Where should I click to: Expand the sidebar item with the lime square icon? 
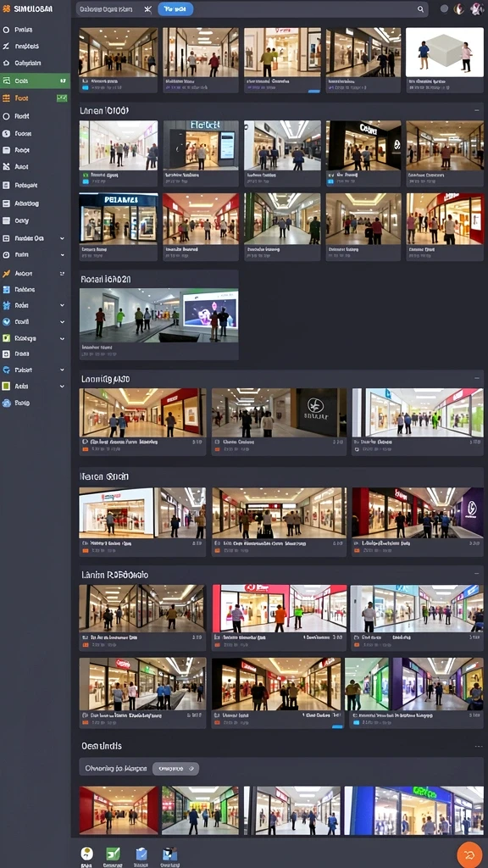pos(62,338)
